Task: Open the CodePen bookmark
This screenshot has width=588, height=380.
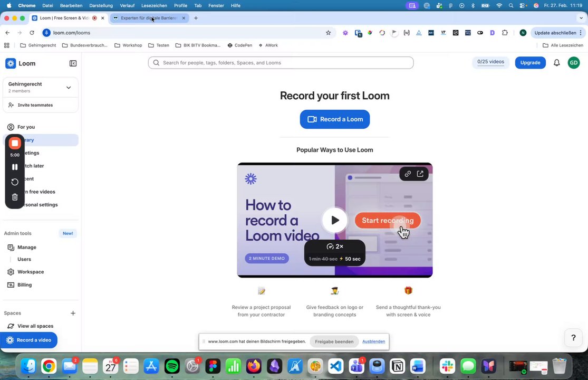Action: point(240,45)
